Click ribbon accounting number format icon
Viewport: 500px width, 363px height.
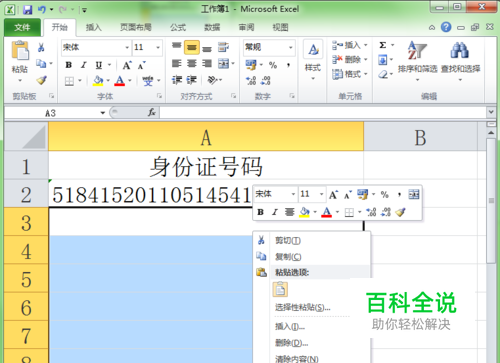click(x=251, y=65)
